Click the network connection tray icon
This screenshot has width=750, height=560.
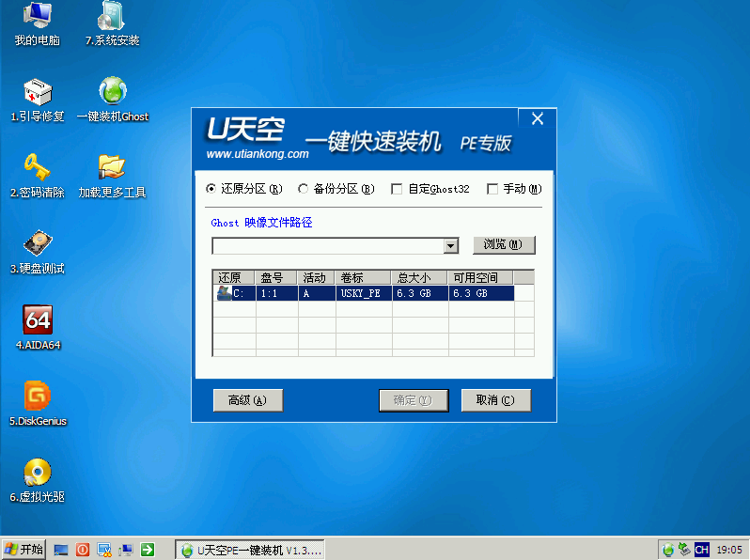click(684, 550)
